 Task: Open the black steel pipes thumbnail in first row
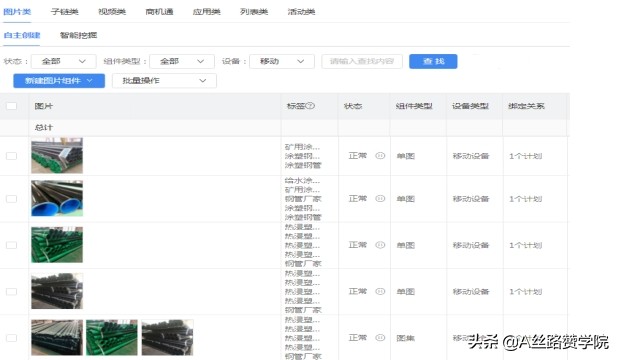pos(57,155)
